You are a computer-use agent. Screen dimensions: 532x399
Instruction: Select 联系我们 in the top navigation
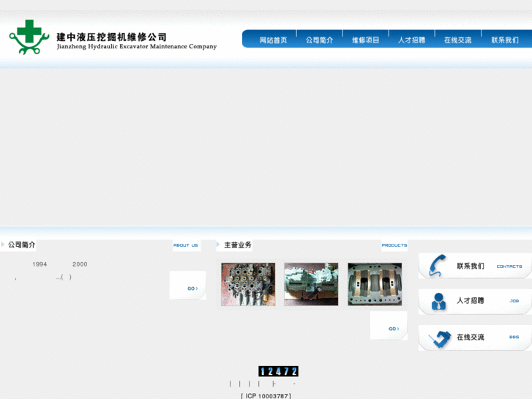click(x=505, y=40)
